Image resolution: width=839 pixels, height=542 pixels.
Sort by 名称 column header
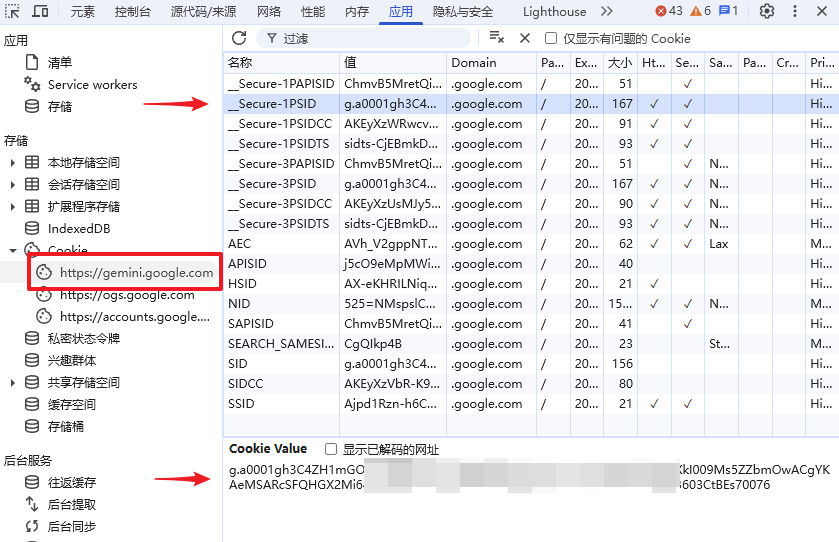pyautogui.click(x=281, y=63)
